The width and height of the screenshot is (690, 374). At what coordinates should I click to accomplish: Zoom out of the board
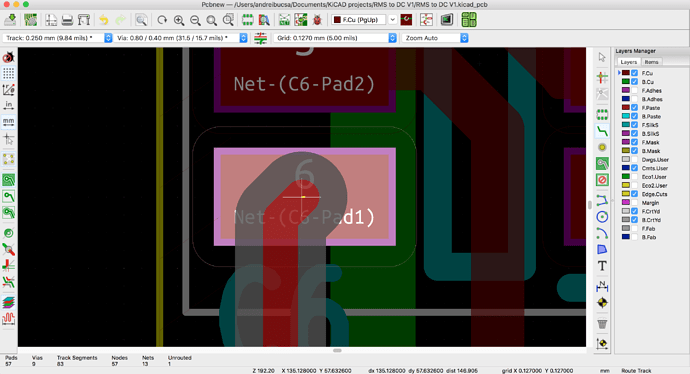click(195, 20)
